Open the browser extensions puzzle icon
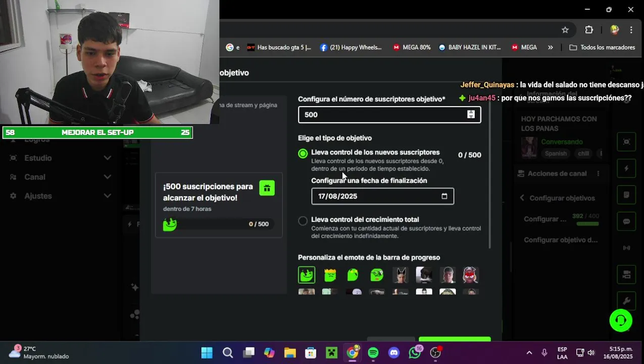This screenshot has height=364, width=644. click(589, 30)
